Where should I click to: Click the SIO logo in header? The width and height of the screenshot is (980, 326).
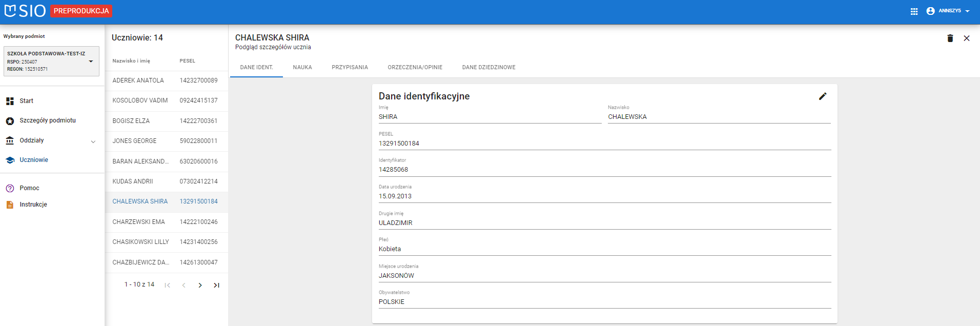click(25, 11)
